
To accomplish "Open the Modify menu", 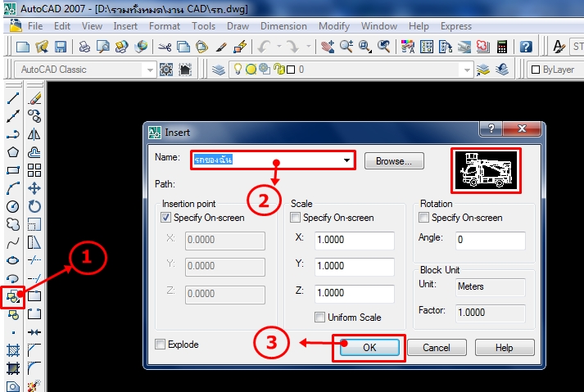I will click(x=334, y=26).
